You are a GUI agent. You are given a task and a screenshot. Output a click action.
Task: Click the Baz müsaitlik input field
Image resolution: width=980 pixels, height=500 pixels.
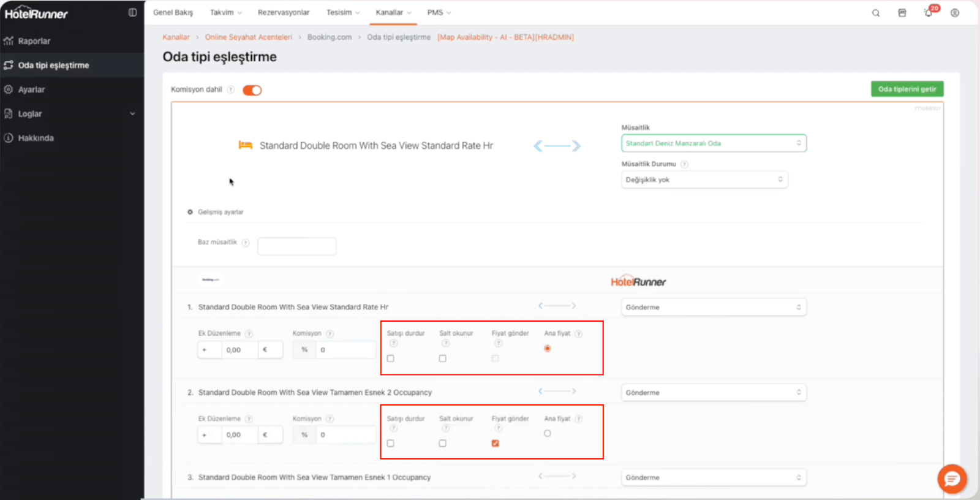[297, 246]
